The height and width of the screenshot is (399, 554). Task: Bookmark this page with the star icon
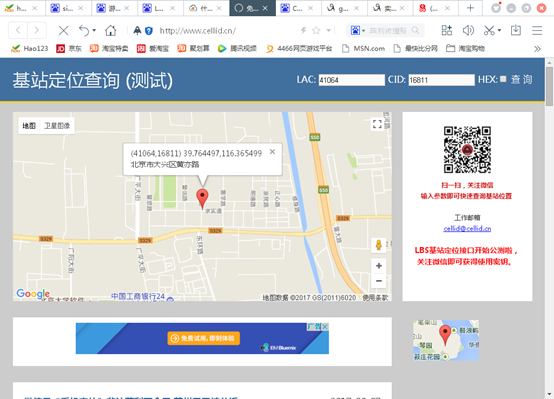coord(316,31)
